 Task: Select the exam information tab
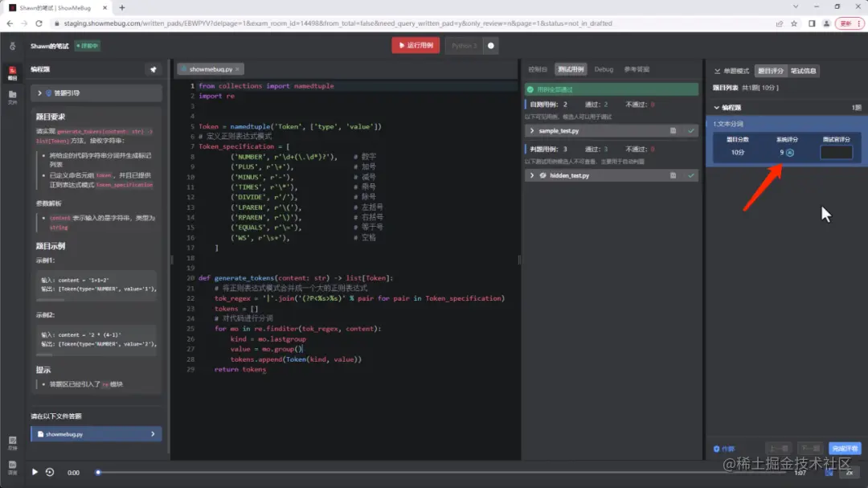click(x=803, y=71)
